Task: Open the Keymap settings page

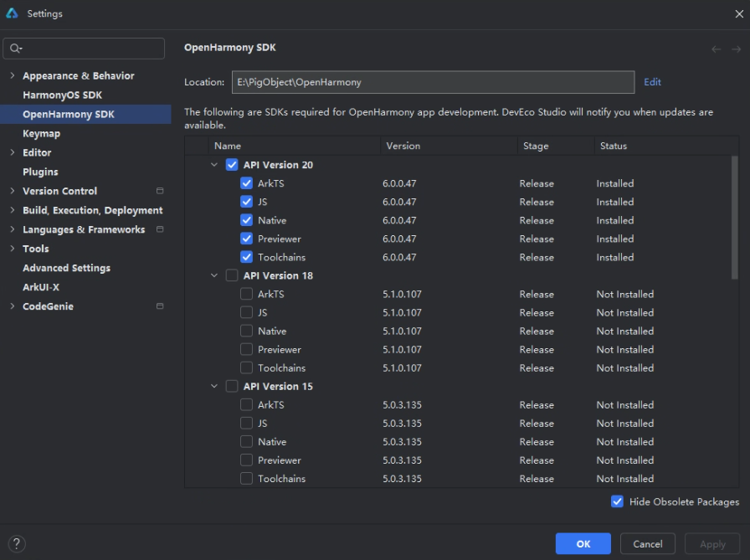Action: (42, 133)
